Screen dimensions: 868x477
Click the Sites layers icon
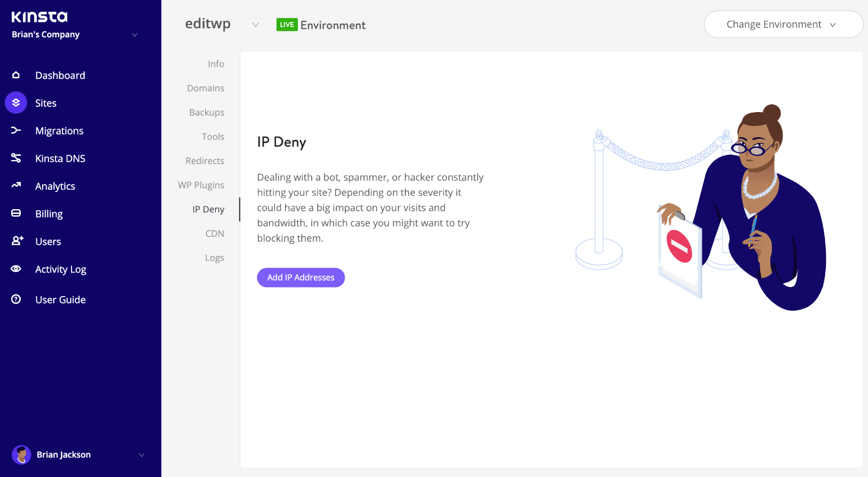tap(16, 102)
